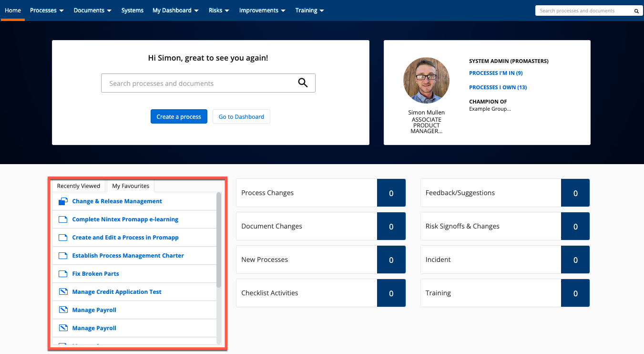Open the Manage Credit Application Test link
Image resolution: width=644 pixels, height=354 pixels.
(117, 292)
